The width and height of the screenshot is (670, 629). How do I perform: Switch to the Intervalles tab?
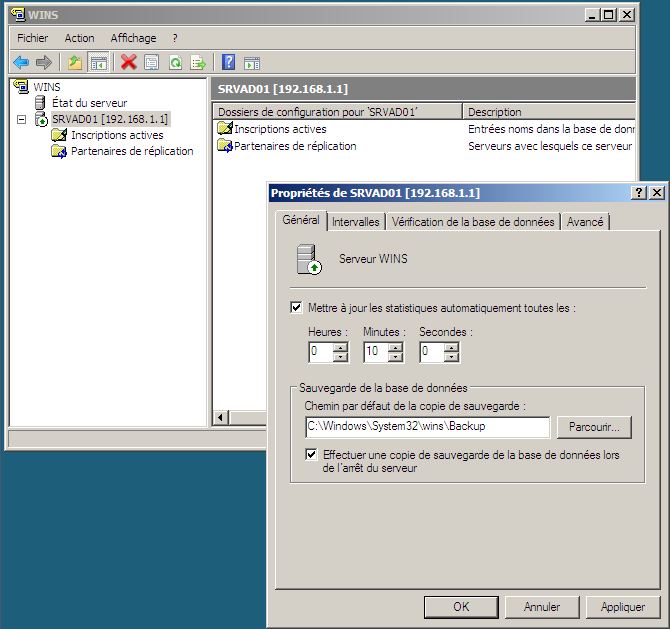tap(355, 222)
